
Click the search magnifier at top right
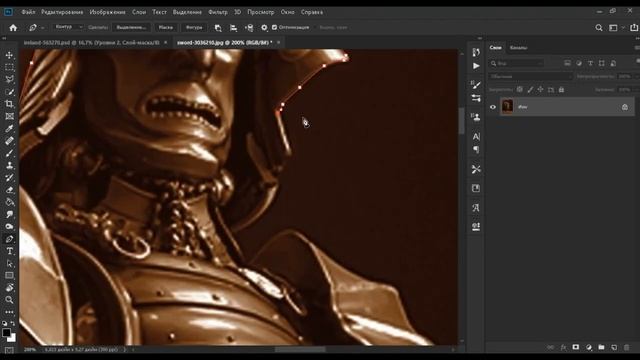(x=599, y=28)
